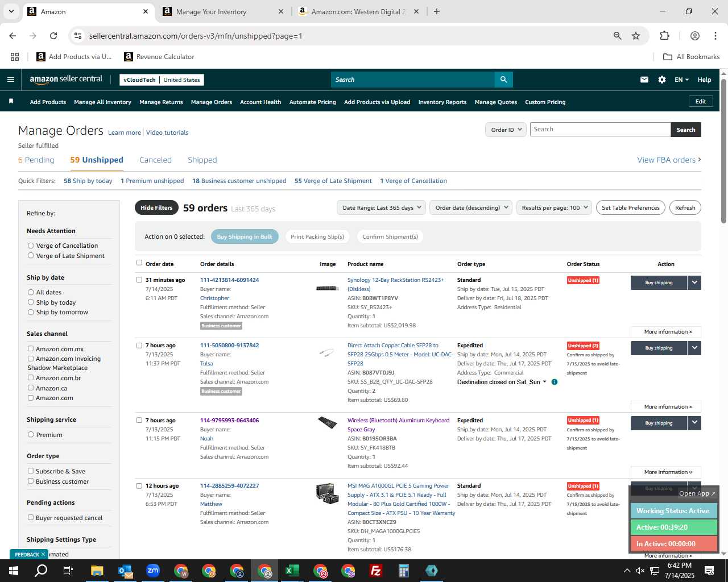Open the messages envelope icon
The width and height of the screenshot is (728, 582).
pyautogui.click(x=644, y=80)
